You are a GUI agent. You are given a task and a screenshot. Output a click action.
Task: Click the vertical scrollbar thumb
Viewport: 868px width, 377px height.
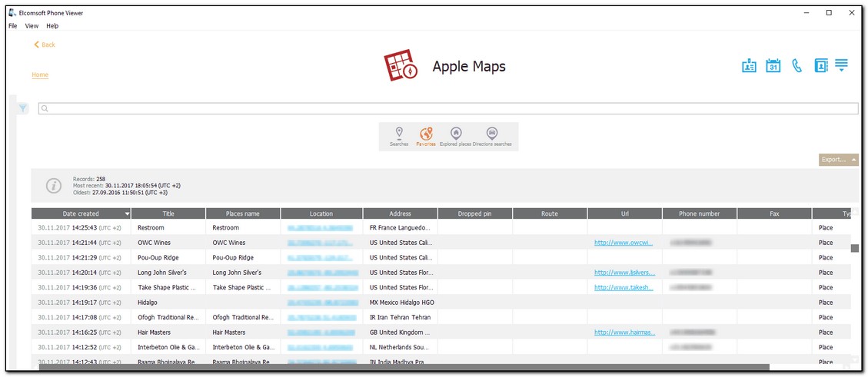855,248
